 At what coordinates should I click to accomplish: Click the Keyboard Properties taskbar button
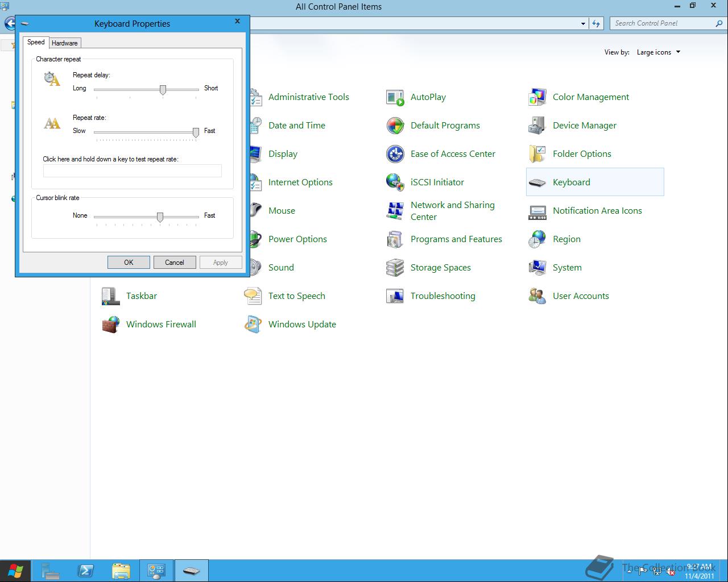point(192,571)
